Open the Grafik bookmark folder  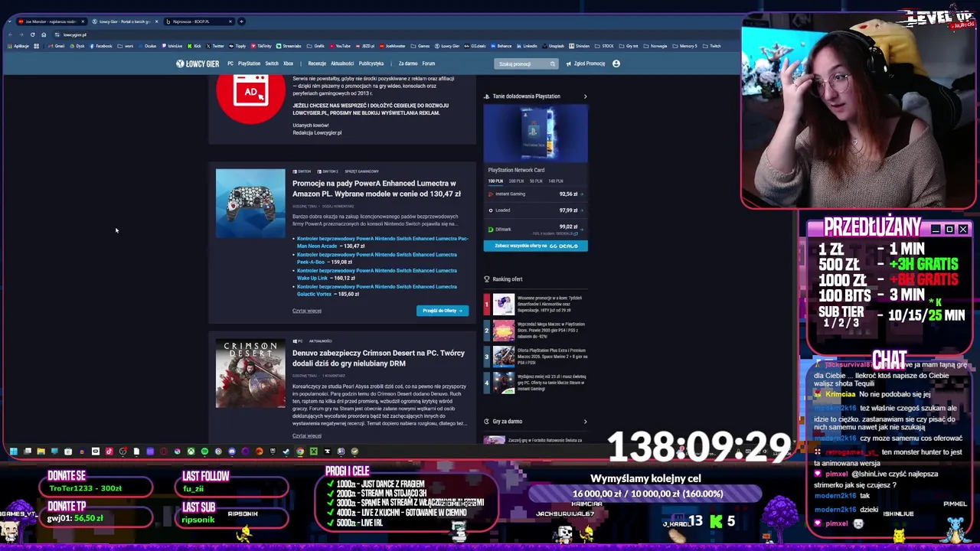pos(315,46)
